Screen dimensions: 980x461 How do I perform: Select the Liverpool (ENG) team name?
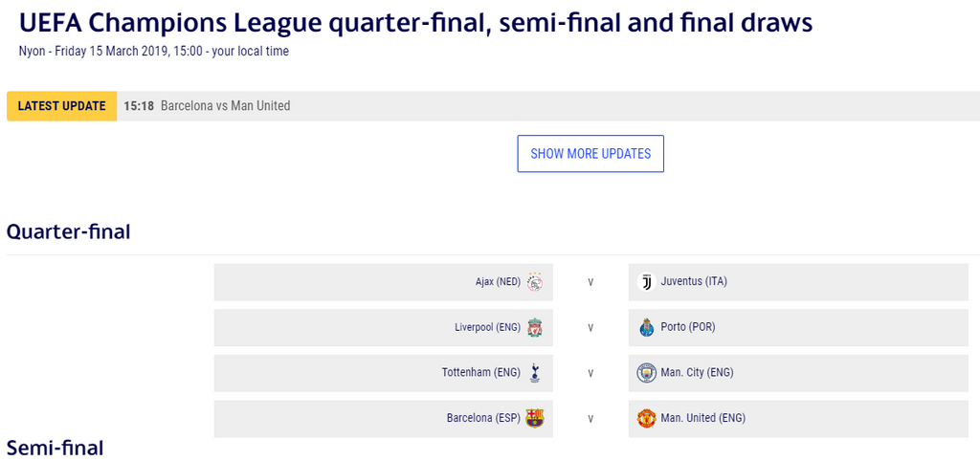click(487, 327)
